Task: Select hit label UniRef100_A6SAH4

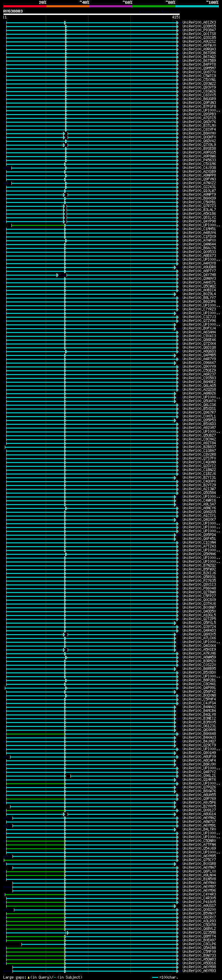Action: pos(199,332)
